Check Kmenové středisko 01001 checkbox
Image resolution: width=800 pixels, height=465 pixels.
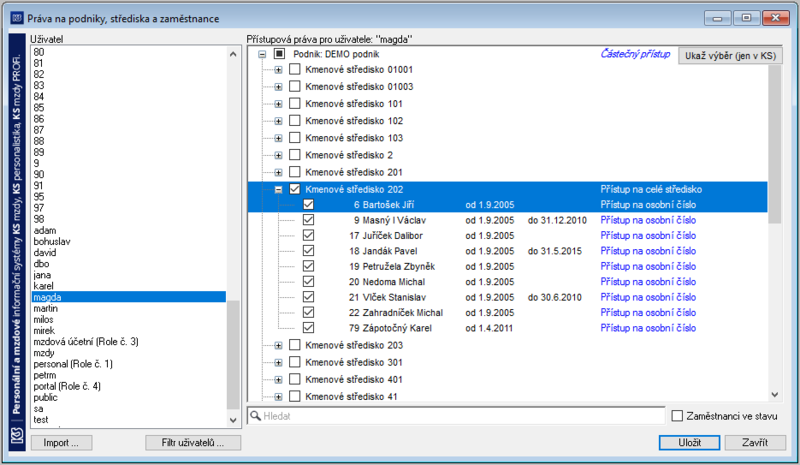[294, 69]
